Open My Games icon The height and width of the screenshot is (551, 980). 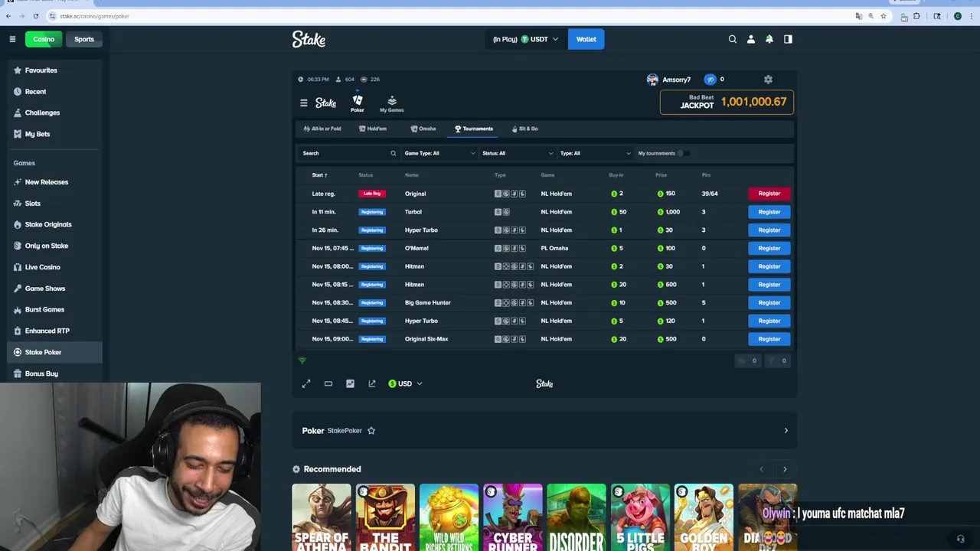pyautogui.click(x=391, y=103)
